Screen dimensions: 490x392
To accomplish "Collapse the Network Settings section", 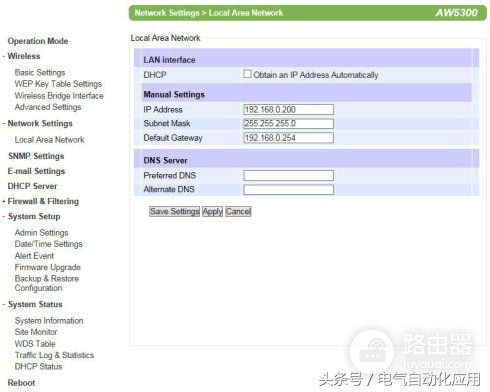I will click(40, 123).
